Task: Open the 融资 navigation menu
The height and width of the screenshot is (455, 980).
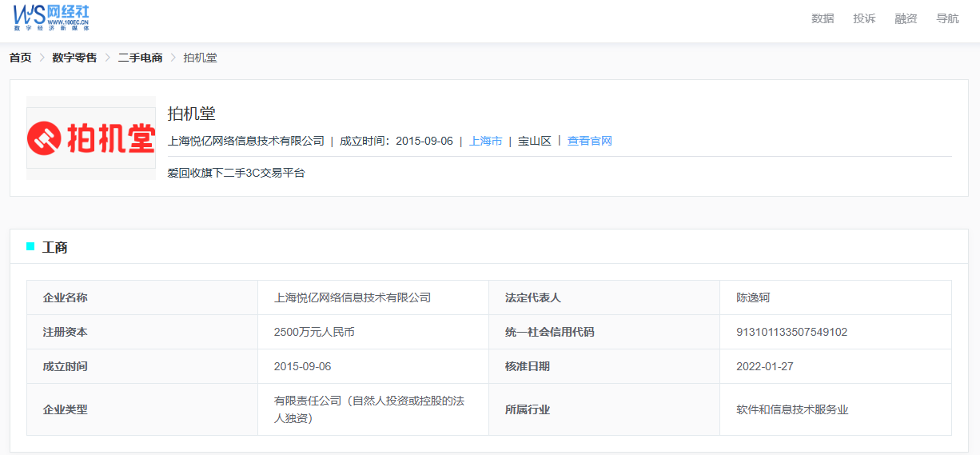Action: pyautogui.click(x=906, y=18)
